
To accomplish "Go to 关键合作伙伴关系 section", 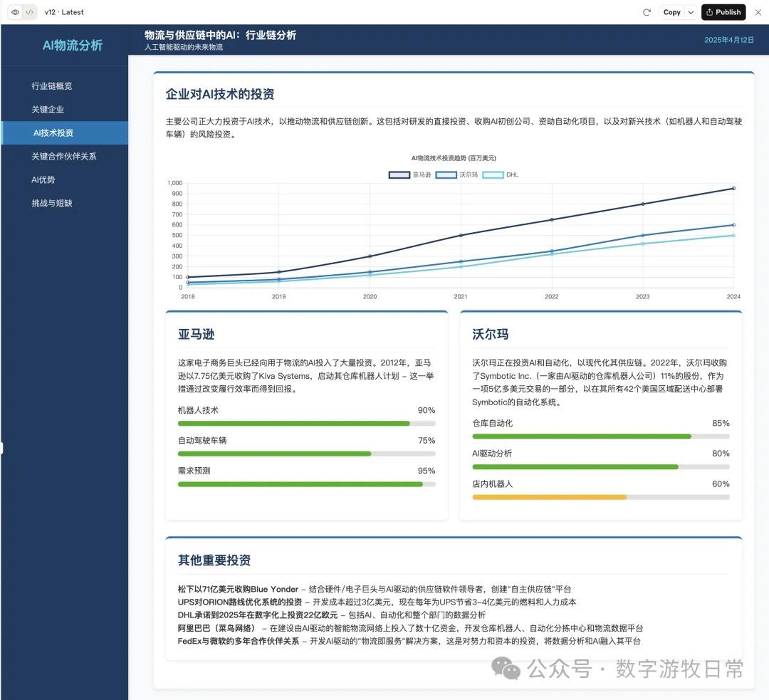I will pyautogui.click(x=63, y=156).
